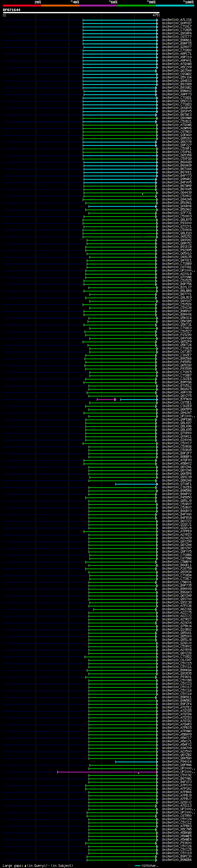Click the UniRef100_Q9FMA6 label
This screenshot has height=868, width=197.
176,765
